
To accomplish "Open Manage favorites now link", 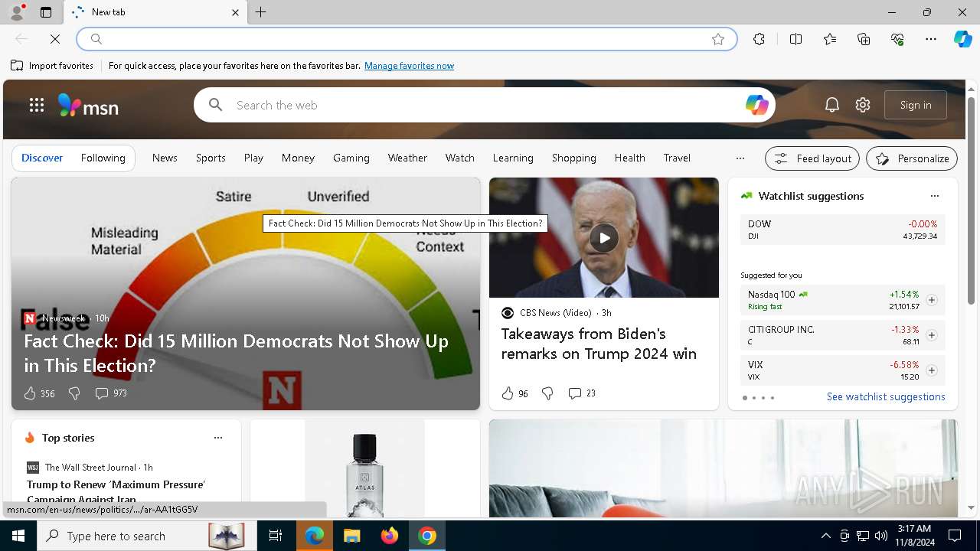I will coord(409,66).
